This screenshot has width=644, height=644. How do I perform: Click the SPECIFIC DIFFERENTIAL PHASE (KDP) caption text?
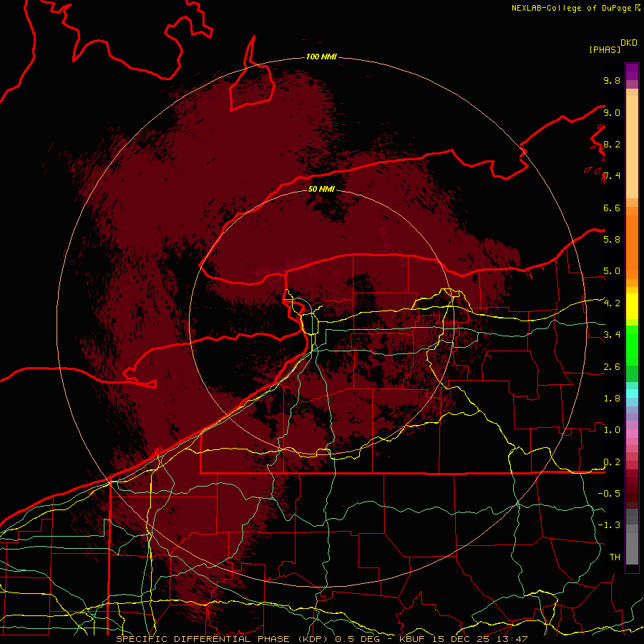coord(223,639)
